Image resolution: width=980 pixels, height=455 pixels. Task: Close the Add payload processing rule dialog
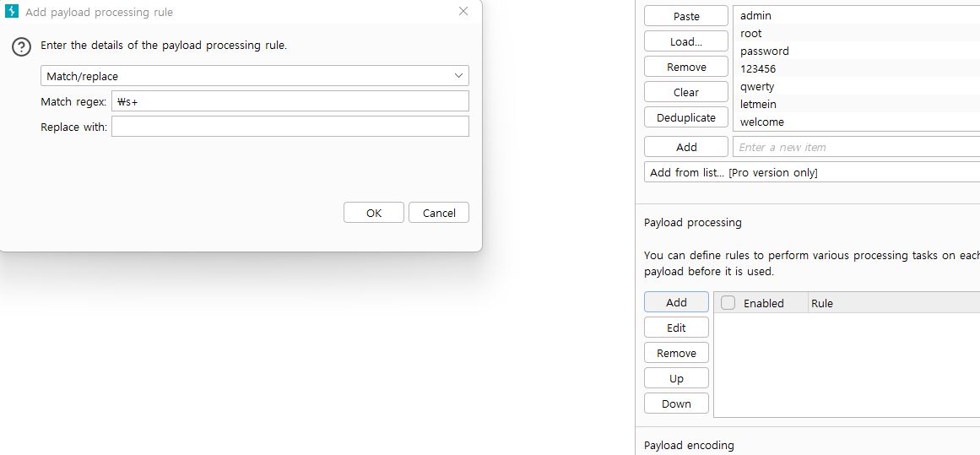pyautogui.click(x=463, y=12)
